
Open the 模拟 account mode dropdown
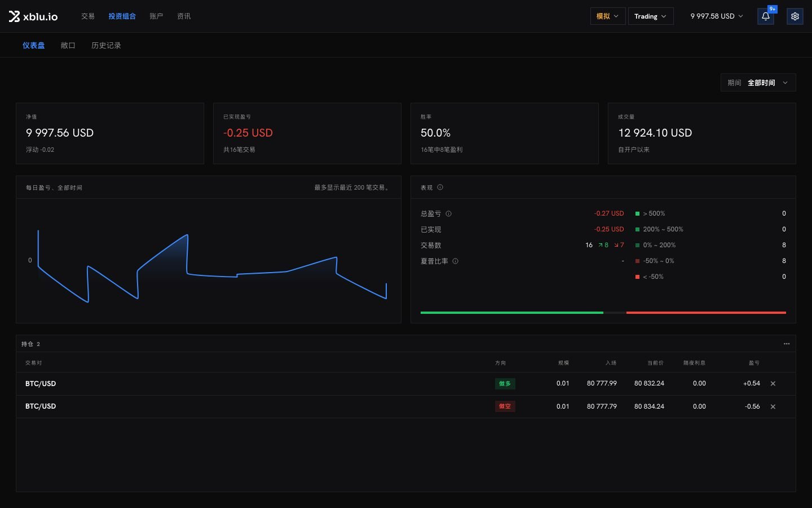click(608, 16)
